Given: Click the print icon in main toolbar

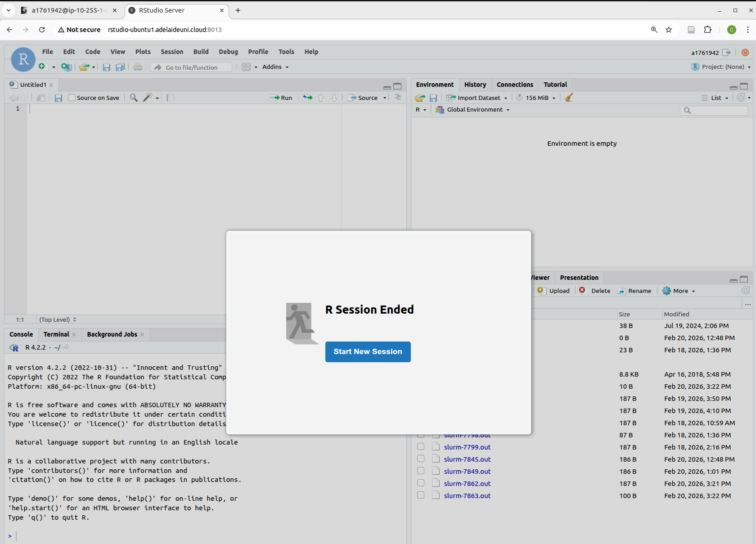Looking at the screenshot, I should point(138,67).
